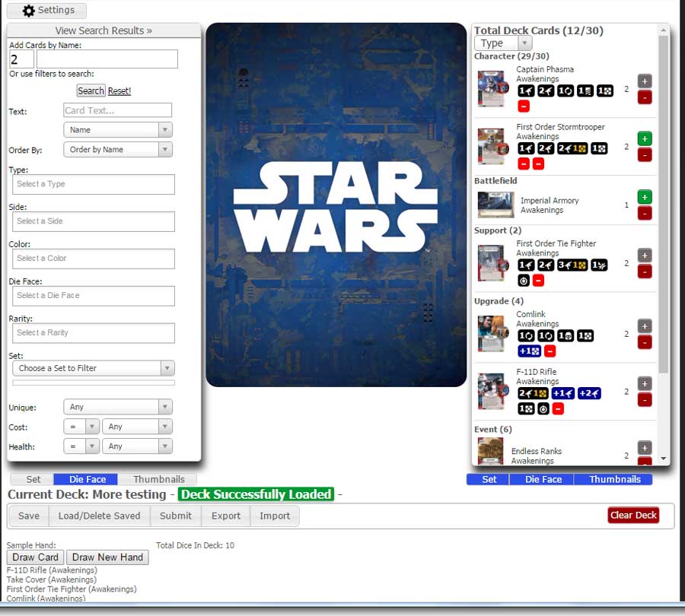Switch deck panel to Thumbnails tab
685x616 pixels.
tap(615, 479)
